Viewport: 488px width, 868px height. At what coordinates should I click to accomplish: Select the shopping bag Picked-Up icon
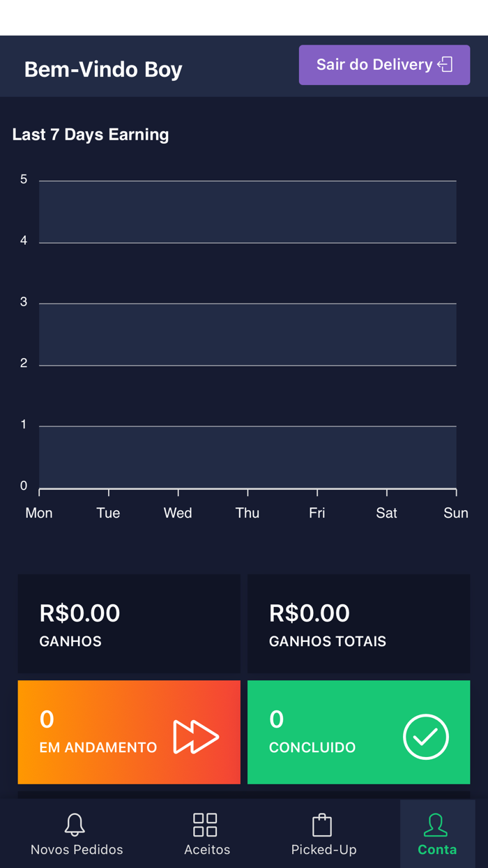click(x=322, y=824)
